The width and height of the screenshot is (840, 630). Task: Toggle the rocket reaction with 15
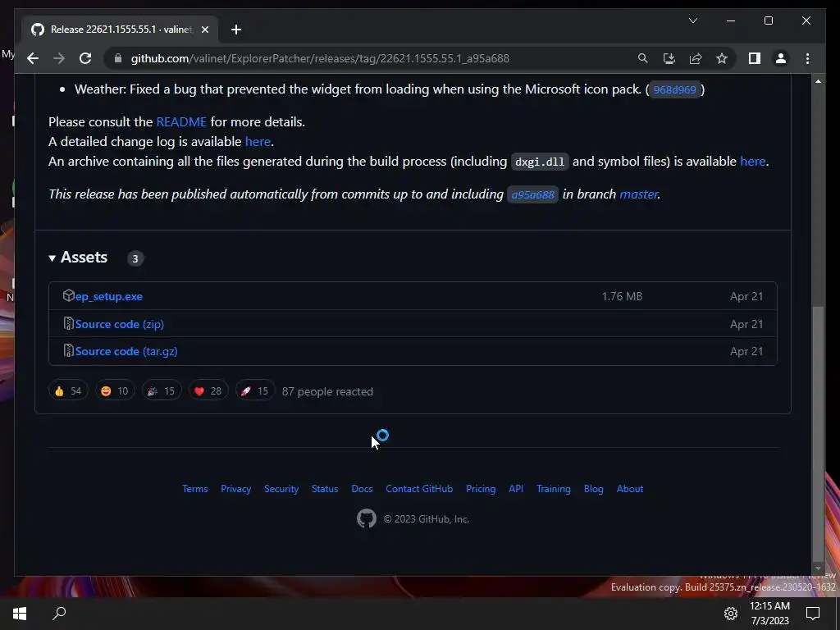255,391
